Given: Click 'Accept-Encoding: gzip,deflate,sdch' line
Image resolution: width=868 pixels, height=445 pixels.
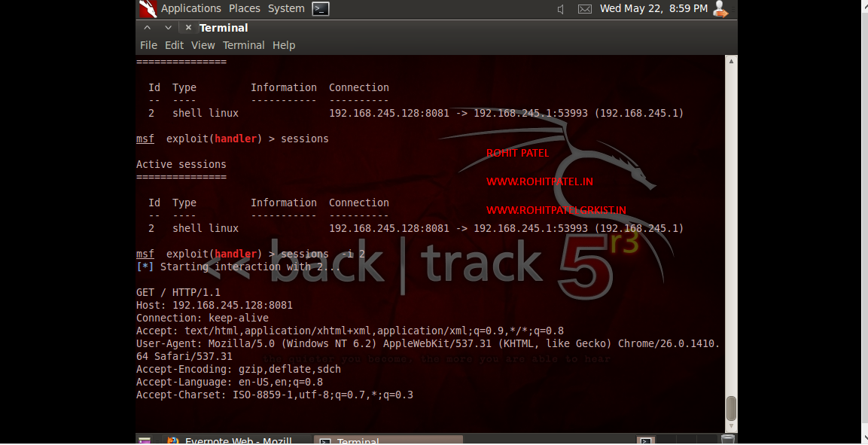Looking at the screenshot, I should (x=239, y=369).
